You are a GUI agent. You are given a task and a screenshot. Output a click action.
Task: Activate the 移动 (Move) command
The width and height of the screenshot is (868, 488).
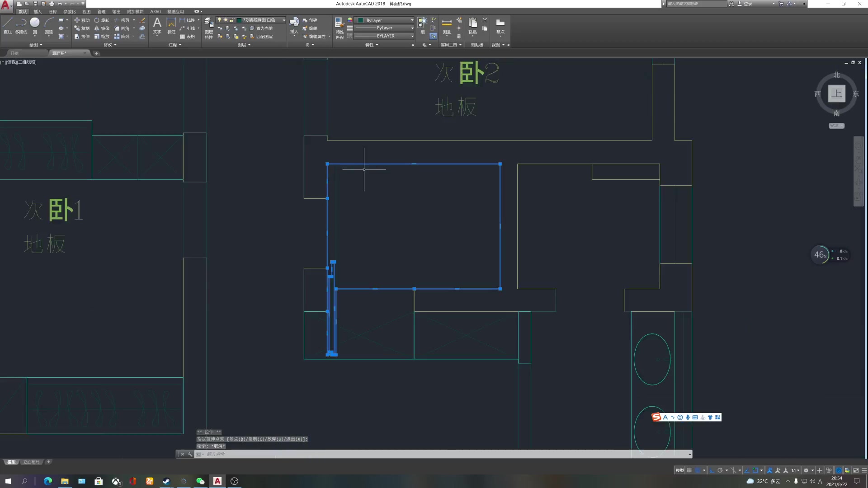[82, 20]
